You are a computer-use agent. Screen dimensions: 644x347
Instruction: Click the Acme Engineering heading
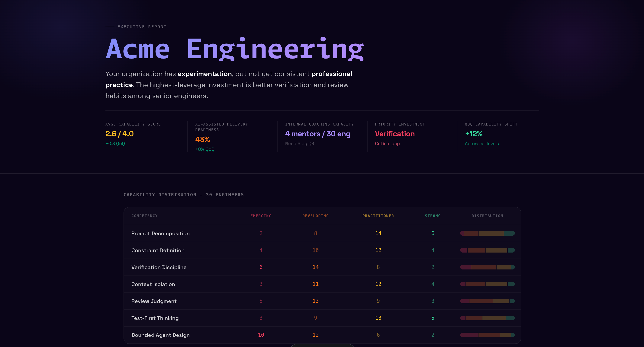(x=234, y=49)
